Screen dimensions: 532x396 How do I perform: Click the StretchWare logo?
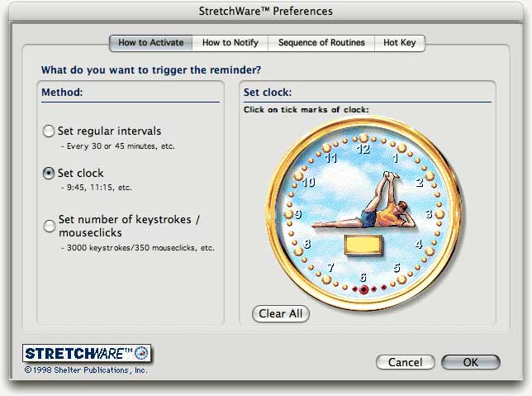[x=87, y=354]
